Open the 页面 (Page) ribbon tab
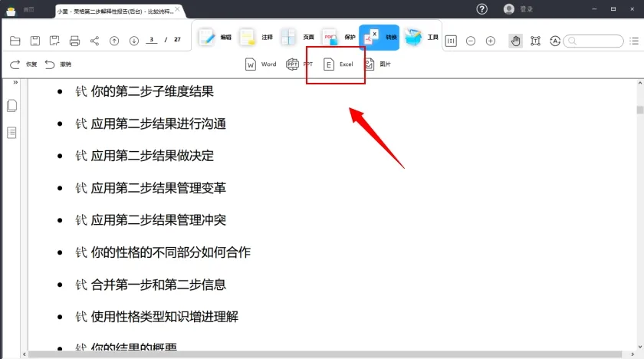The width and height of the screenshot is (644, 359). click(x=297, y=38)
